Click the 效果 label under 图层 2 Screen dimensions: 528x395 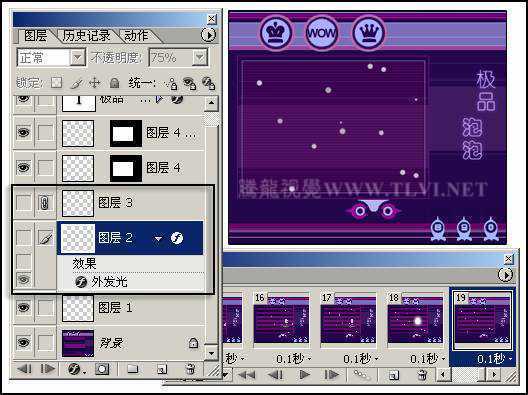tap(84, 263)
